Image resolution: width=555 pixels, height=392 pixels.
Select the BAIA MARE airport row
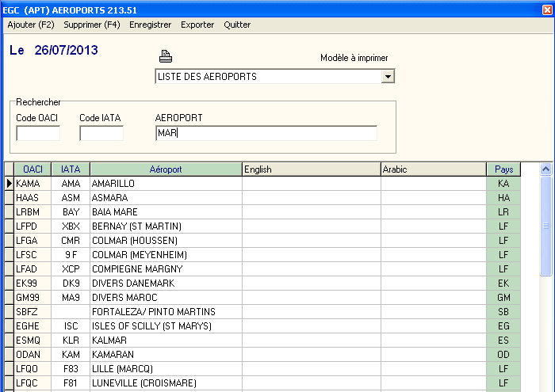click(165, 212)
